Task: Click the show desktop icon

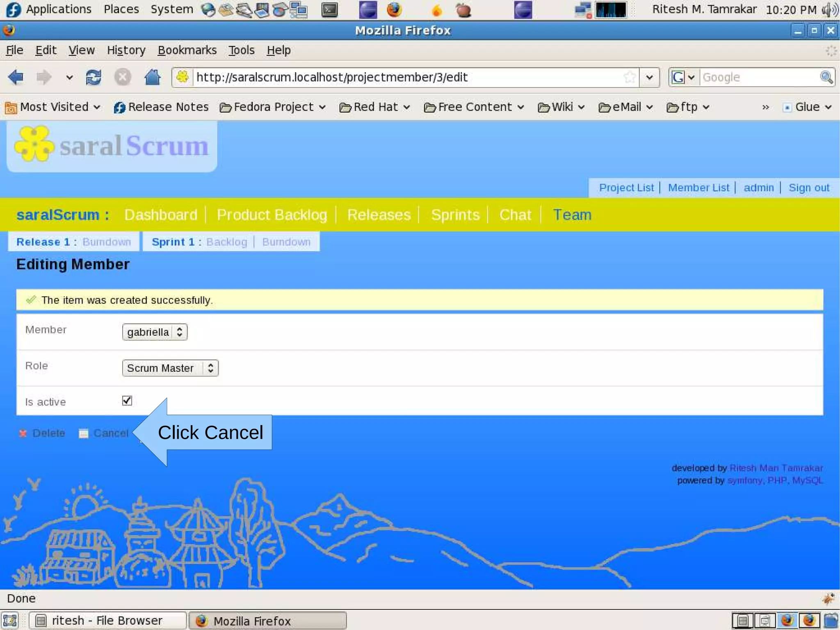Action: (x=10, y=621)
